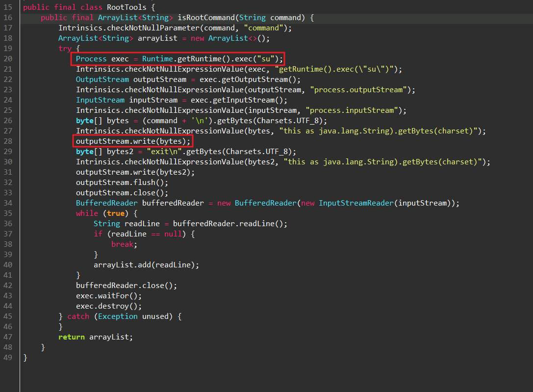533x392 pixels.
Task: Click the "process.inputStream" string on line 25
Action: (x=352, y=110)
